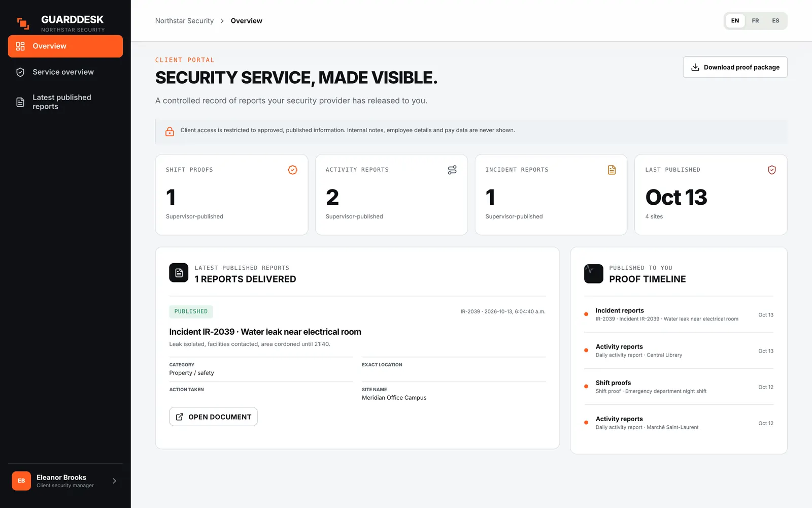Click the Published status badge
812x508 pixels.
click(191, 311)
